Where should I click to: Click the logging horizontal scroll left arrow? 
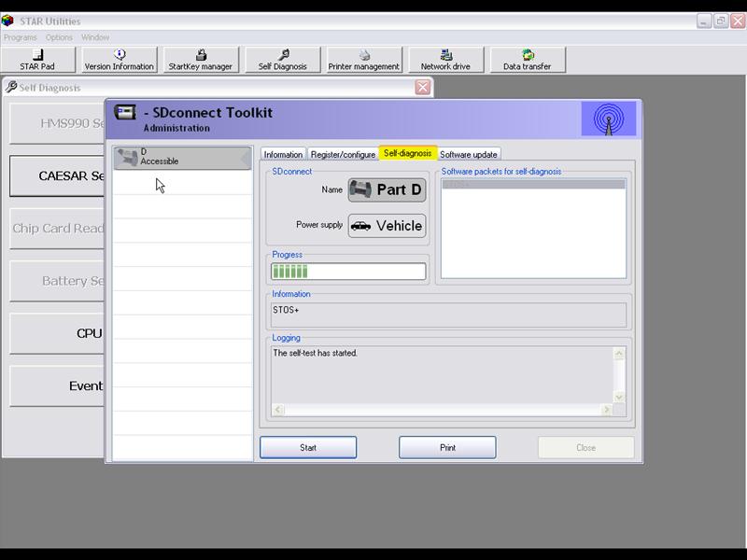coord(278,410)
